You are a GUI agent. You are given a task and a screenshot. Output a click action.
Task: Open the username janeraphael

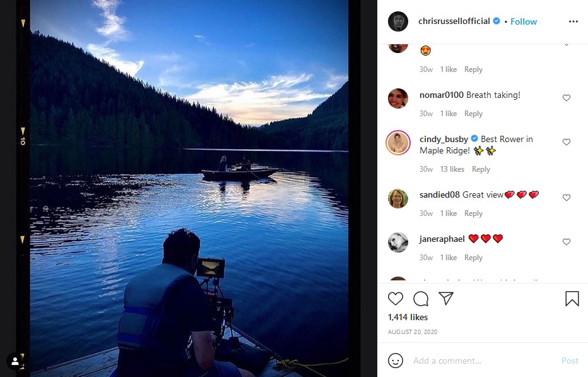[442, 239]
